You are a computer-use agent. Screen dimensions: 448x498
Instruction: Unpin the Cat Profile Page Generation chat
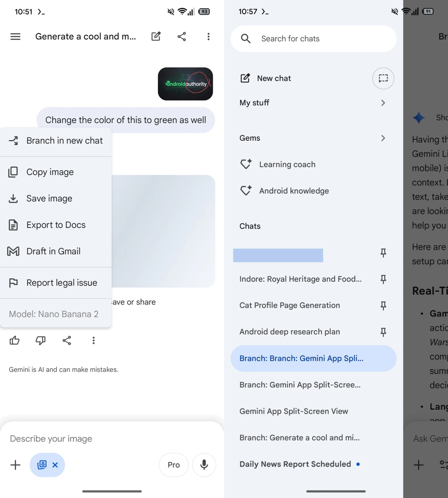tap(383, 306)
